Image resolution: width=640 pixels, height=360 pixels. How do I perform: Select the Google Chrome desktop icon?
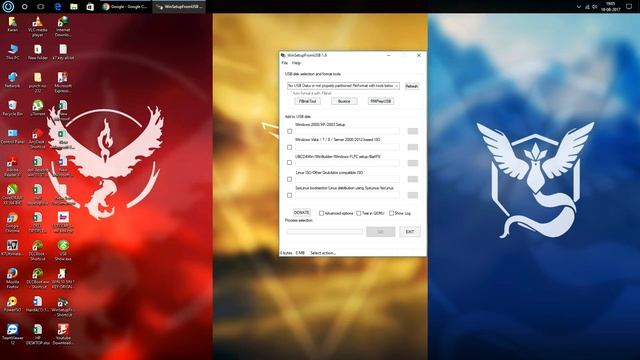pos(12,222)
